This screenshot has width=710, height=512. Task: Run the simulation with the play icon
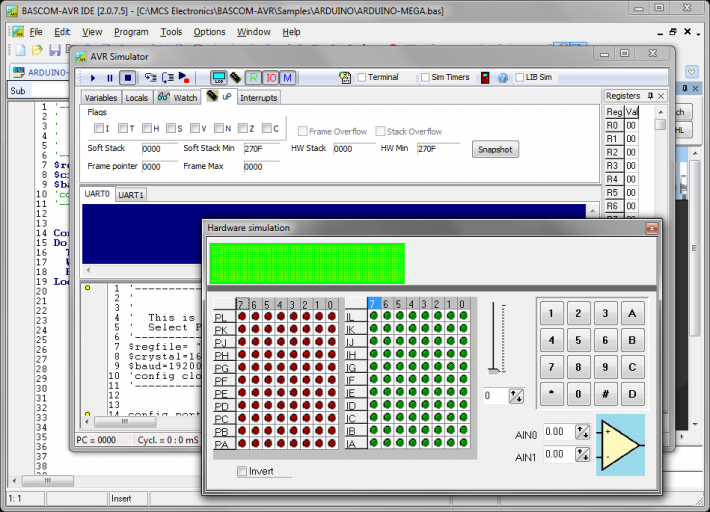pyautogui.click(x=93, y=78)
